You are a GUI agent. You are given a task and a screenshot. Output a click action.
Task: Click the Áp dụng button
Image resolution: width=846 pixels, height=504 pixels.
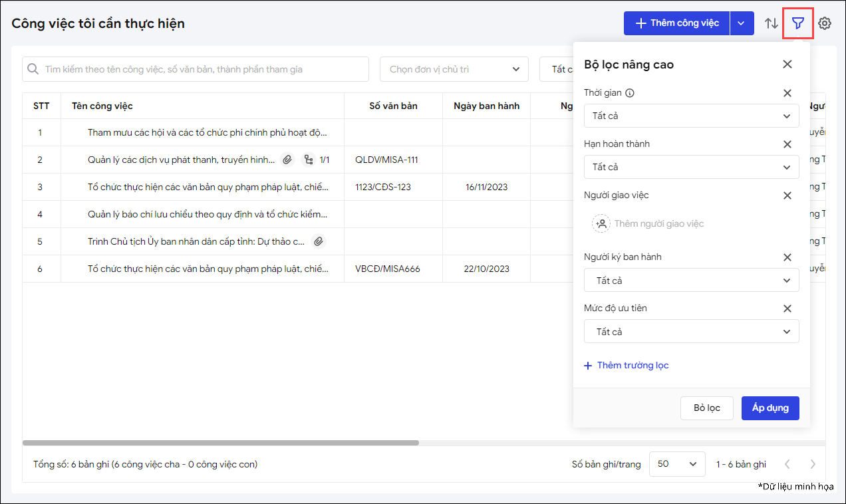(x=770, y=408)
